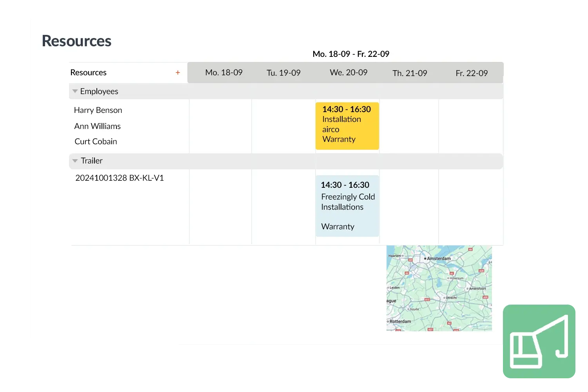588x392 pixels.
Task: Collapse the Trailer group
Action: point(75,161)
